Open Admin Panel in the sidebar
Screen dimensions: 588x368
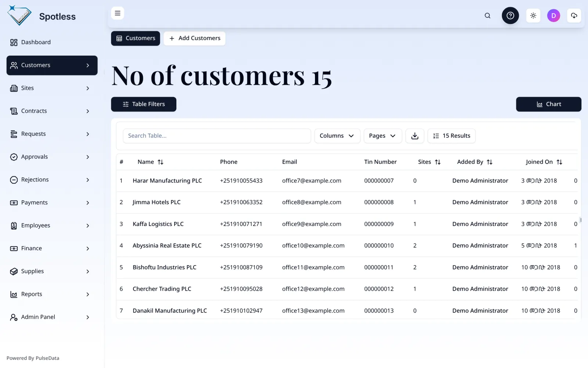[x=52, y=317]
